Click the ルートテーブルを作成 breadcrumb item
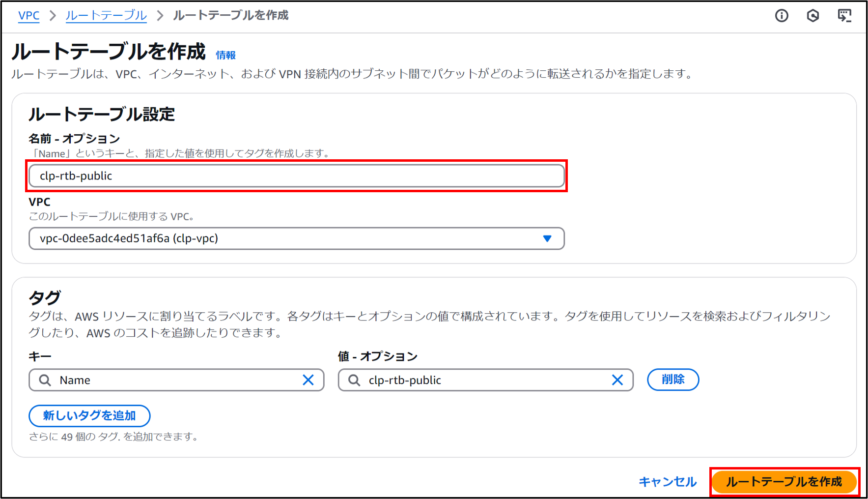Screen dimensions: 868x499 tap(230, 16)
